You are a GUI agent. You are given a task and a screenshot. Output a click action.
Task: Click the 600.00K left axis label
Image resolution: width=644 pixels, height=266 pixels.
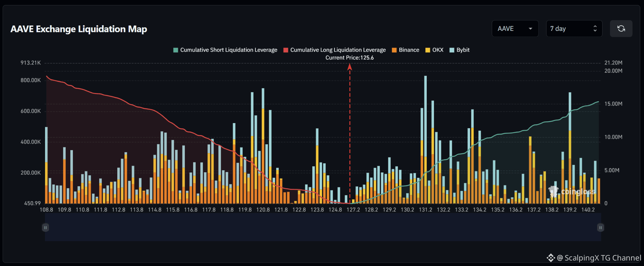(31, 111)
